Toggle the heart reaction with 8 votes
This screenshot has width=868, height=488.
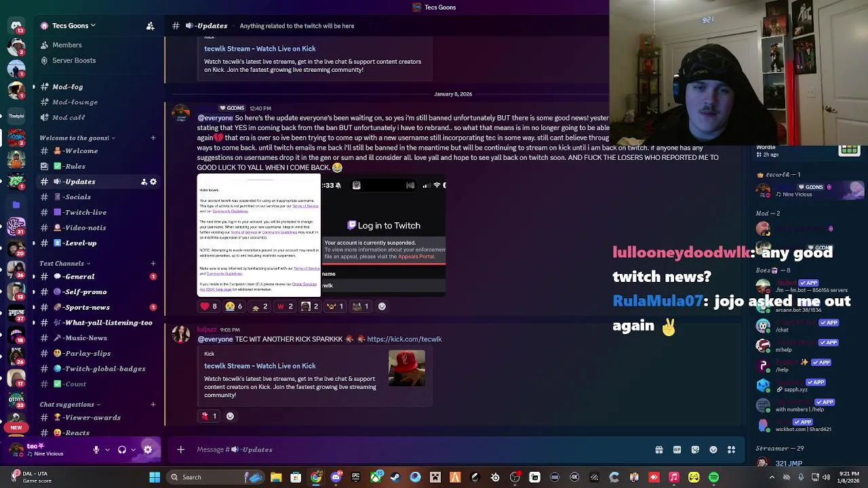click(x=209, y=306)
